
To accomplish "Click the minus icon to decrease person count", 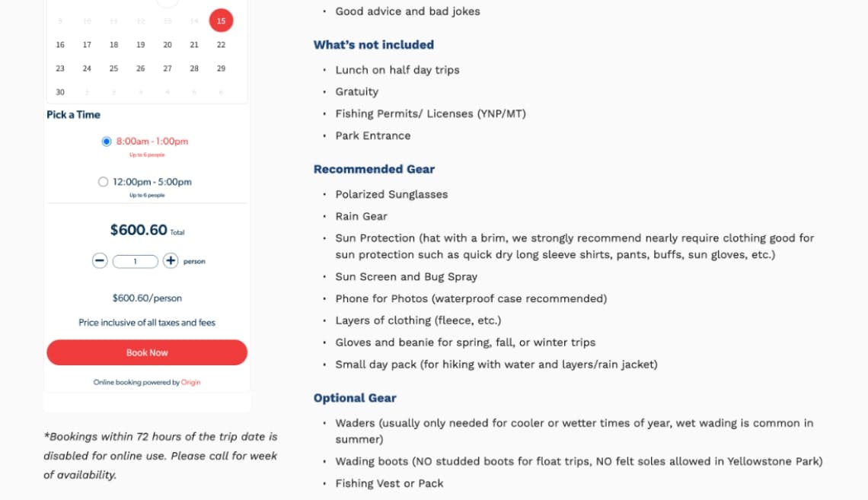I will pos(99,260).
